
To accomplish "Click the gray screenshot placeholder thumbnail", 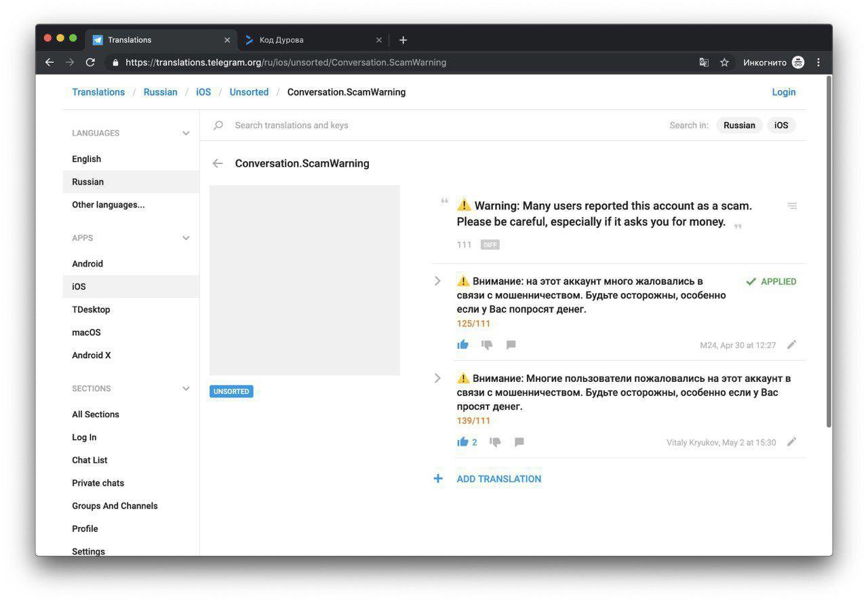I will tap(304, 280).
